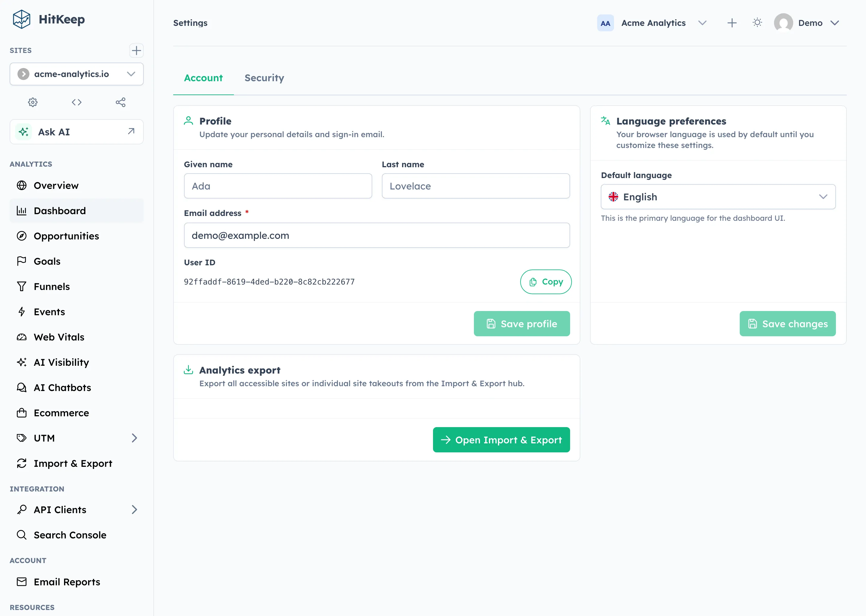Click the UTM tag icon
Viewport: 866px width, 616px height.
[x=22, y=438]
